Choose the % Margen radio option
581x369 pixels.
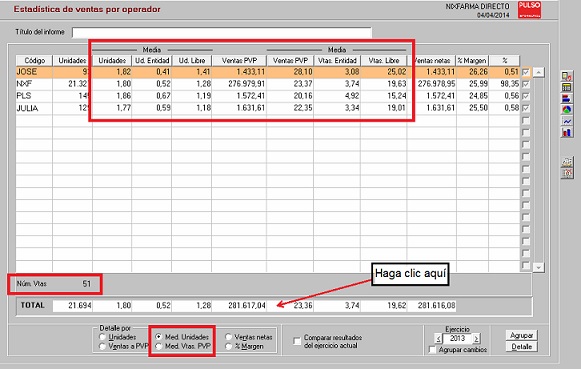[x=228, y=346]
